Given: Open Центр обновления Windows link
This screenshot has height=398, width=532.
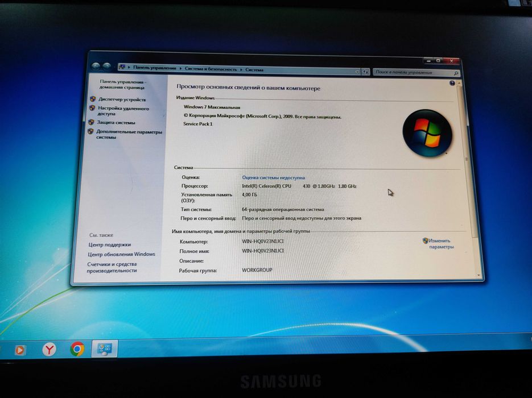Looking at the screenshot, I should point(121,254).
